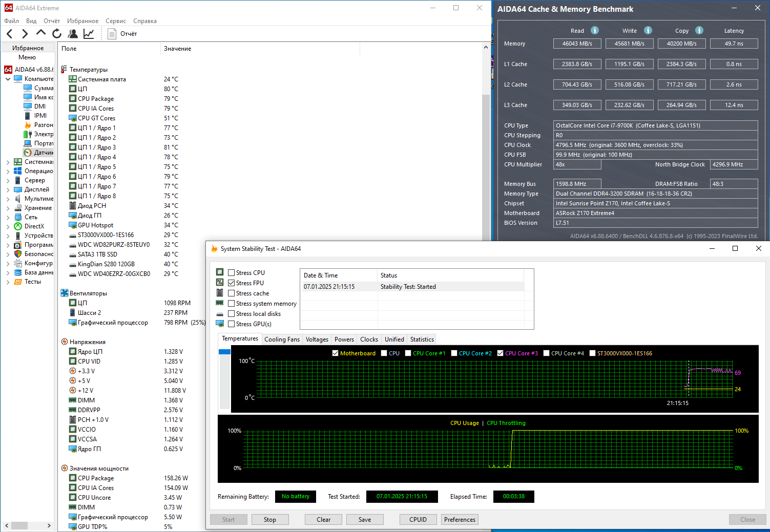770x532 pixels.
Task: Click the blue temperature graph scale slider
Action: (224, 352)
